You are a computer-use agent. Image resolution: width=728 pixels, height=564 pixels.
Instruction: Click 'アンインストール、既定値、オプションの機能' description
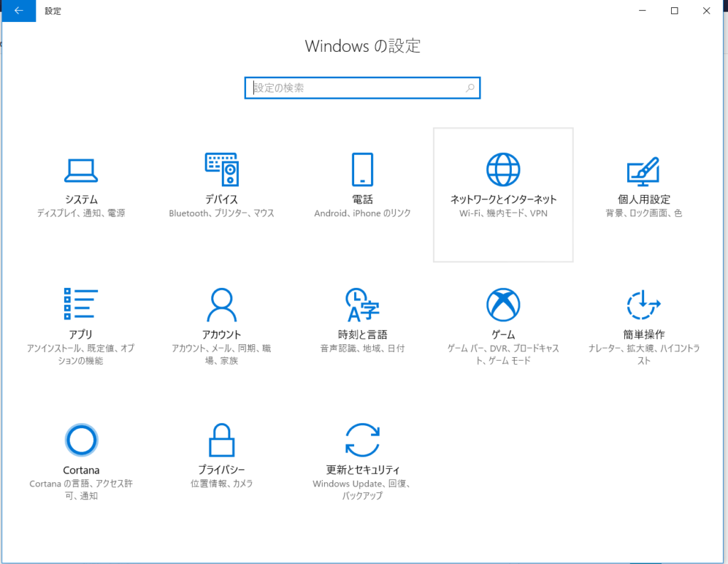click(81, 354)
